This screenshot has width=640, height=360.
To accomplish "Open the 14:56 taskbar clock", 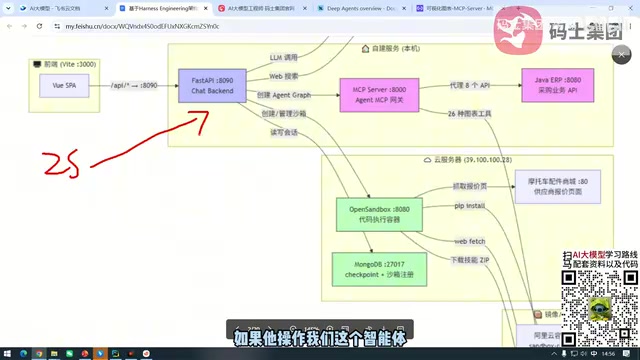I will pyautogui.click(x=608, y=353).
